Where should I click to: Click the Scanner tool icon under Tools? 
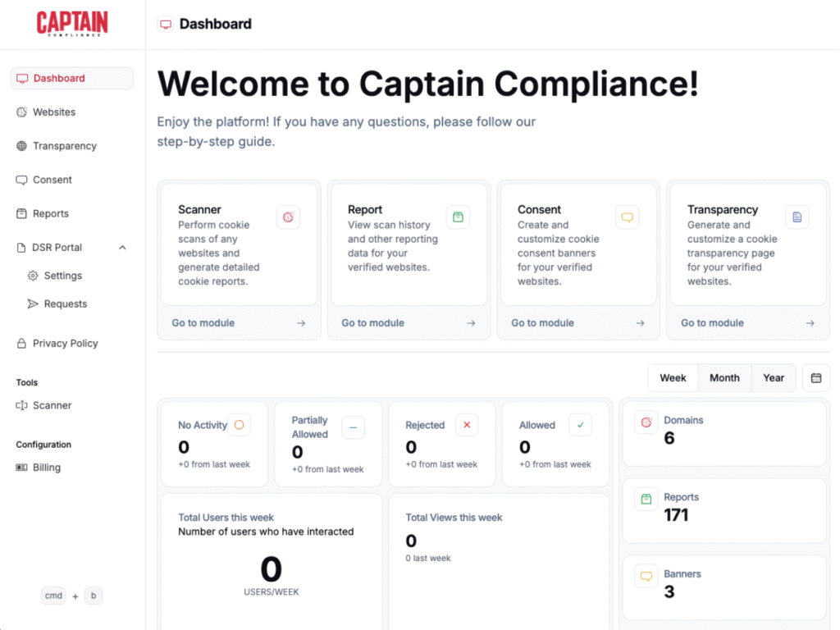pos(21,405)
